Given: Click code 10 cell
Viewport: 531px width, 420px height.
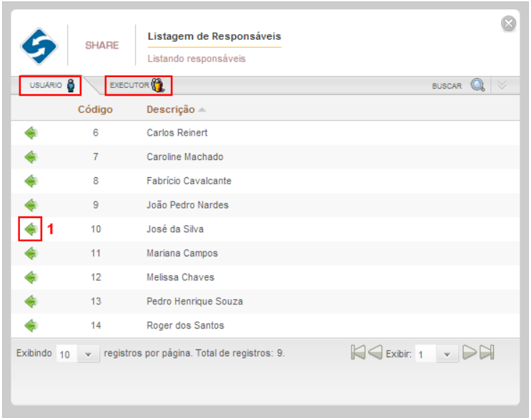Looking at the screenshot, I should tap(96, 229).
